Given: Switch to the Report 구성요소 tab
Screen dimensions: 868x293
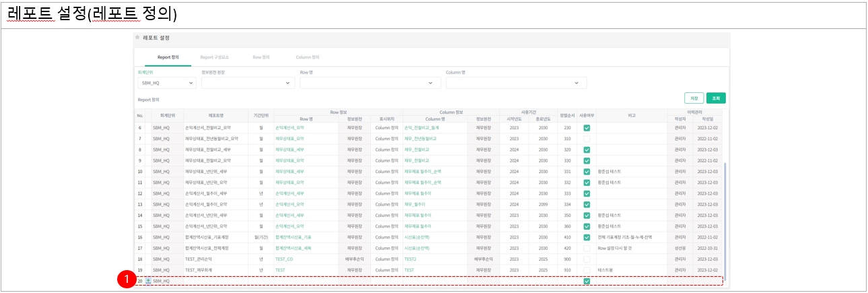Looking at the screenshot, I should pyautogui.click(x=215, y=57).
